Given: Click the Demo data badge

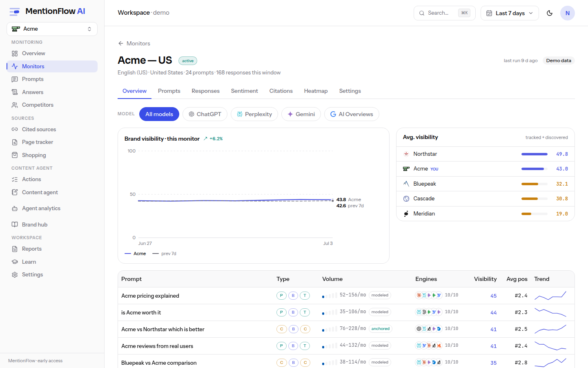Looking at the screenshot, I should pos(559,61).
